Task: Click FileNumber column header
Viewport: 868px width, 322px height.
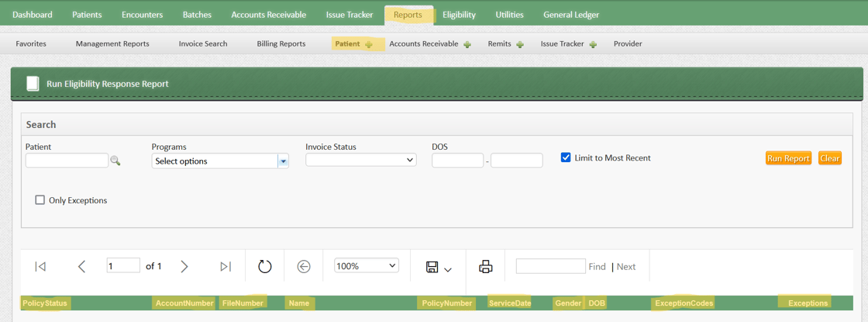Action: tap(243, 303)
